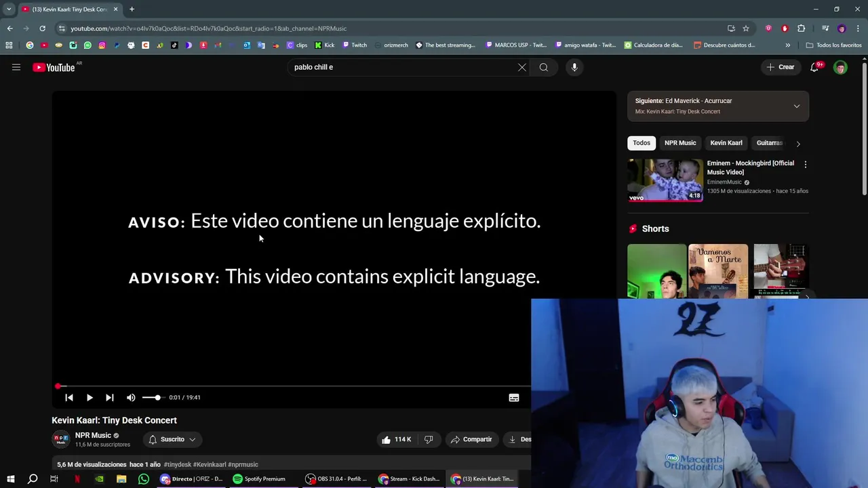Open the 'Vamonos a Marte' Short
The height and width of the screenshot is (488, 868).
[718, 271]
